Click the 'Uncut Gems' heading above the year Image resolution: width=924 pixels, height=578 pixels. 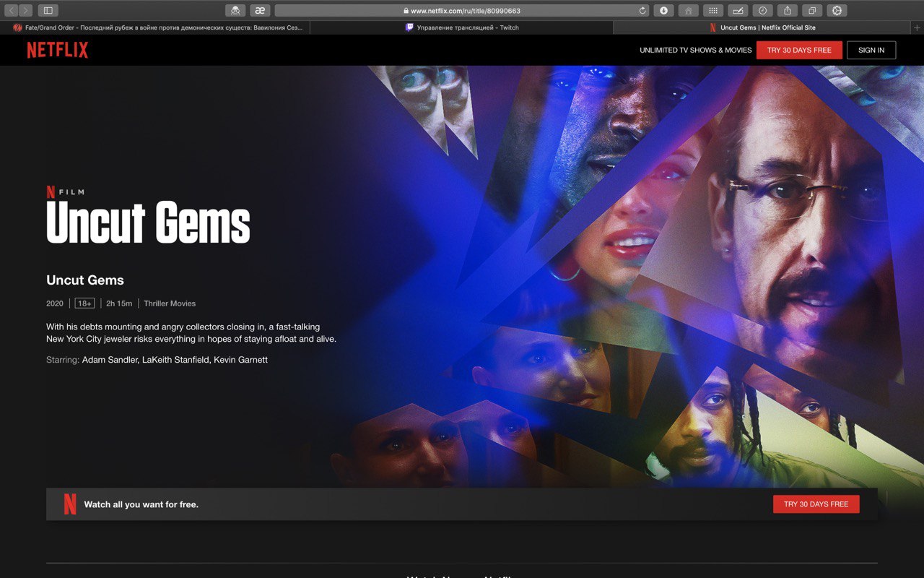[85, 280]
